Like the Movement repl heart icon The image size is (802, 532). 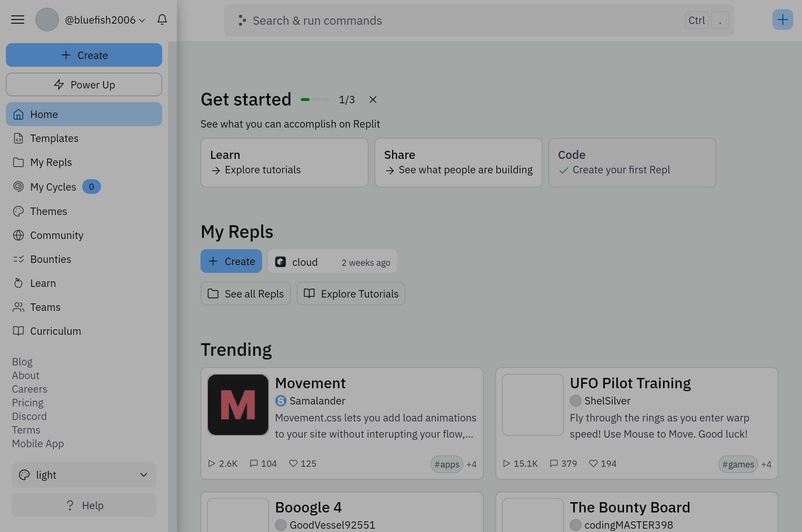293,463
